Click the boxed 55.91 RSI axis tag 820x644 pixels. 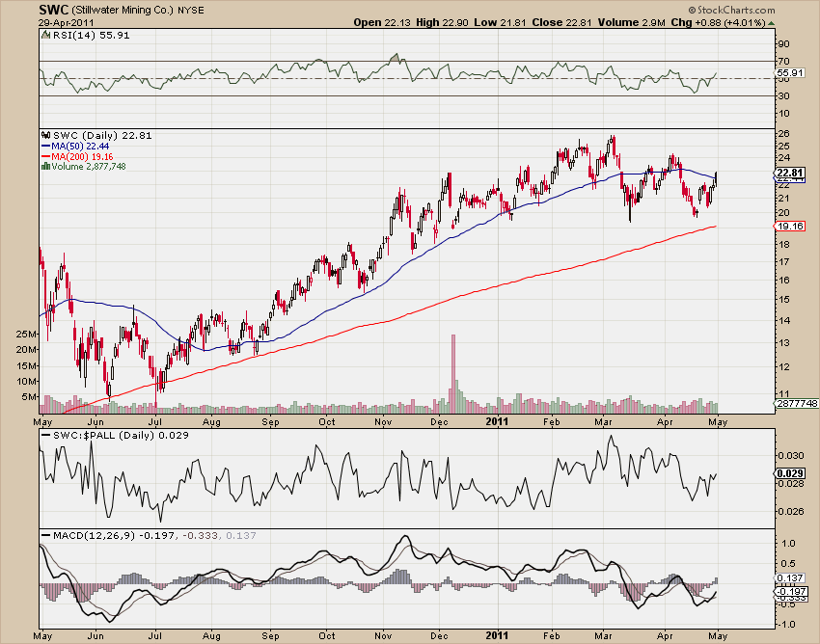tap(790, 72)
